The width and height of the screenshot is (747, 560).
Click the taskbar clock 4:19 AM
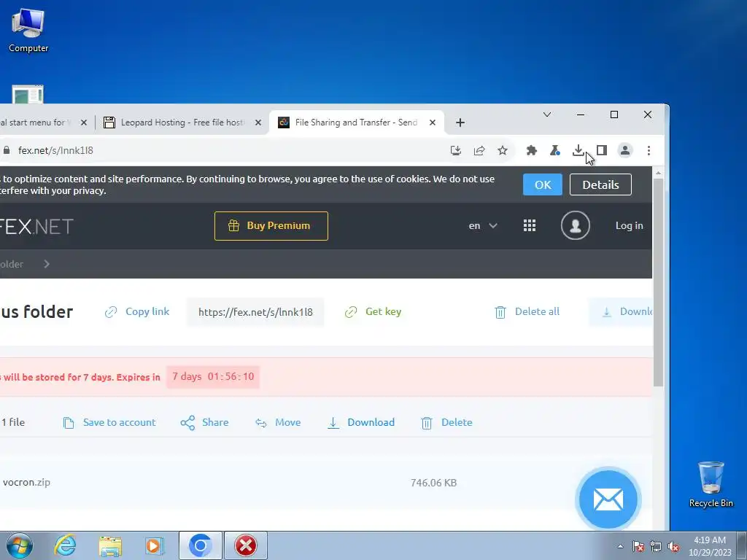[x=709, y=540]
